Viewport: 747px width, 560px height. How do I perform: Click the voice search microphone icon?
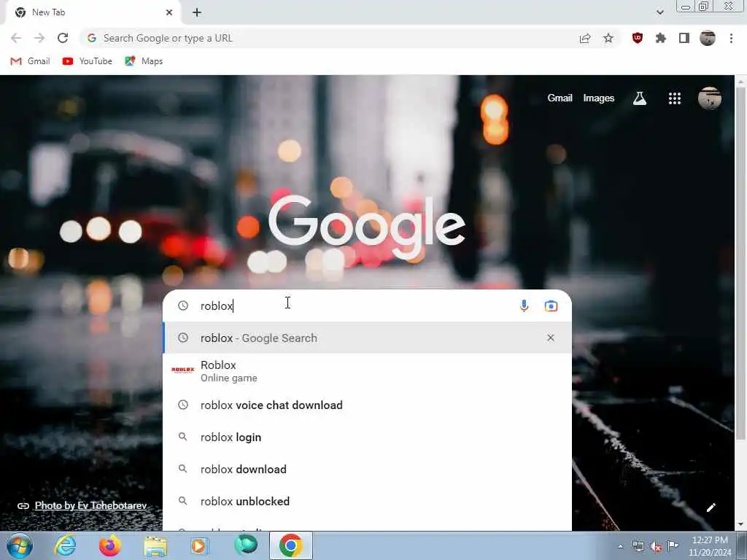coord(524,306)
